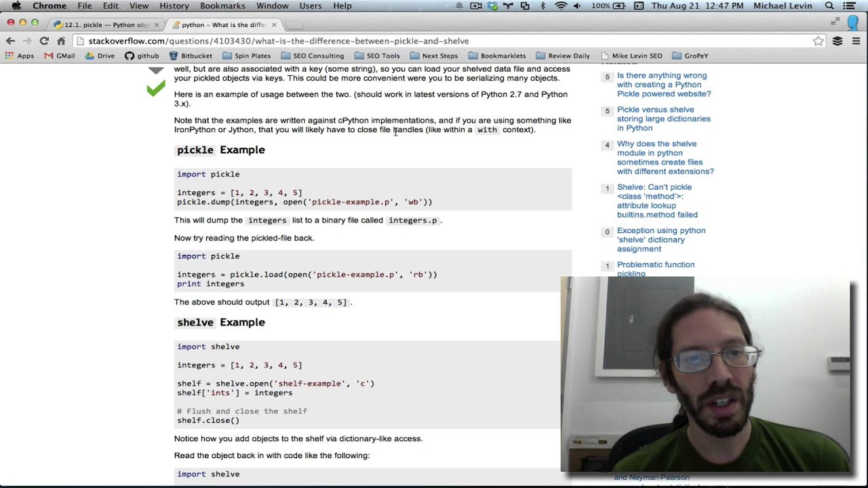Open a new tab
This screenshot has height=488, width=868.
coord(294,25)
